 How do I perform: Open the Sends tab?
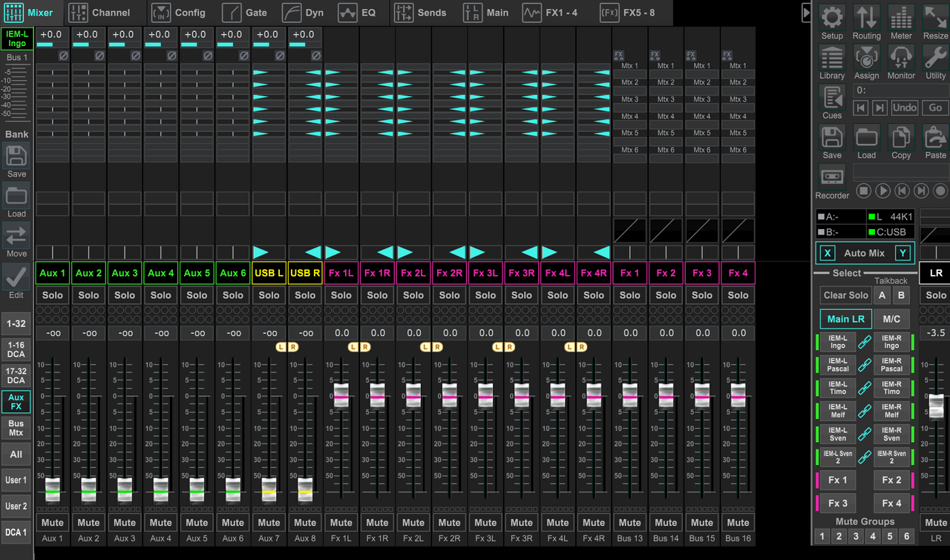(420, 13)
